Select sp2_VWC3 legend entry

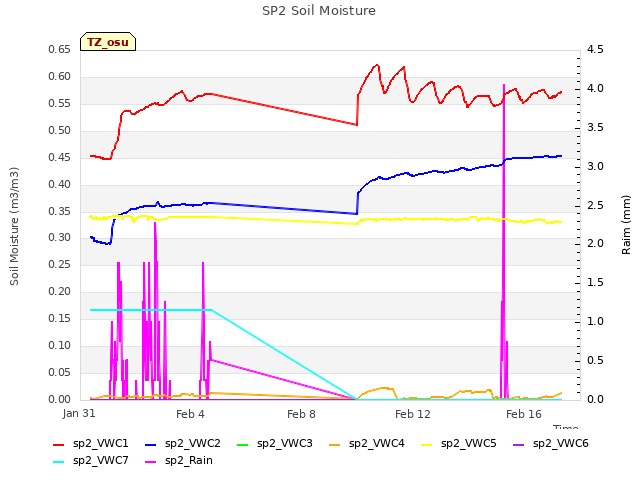click(275, 444)
